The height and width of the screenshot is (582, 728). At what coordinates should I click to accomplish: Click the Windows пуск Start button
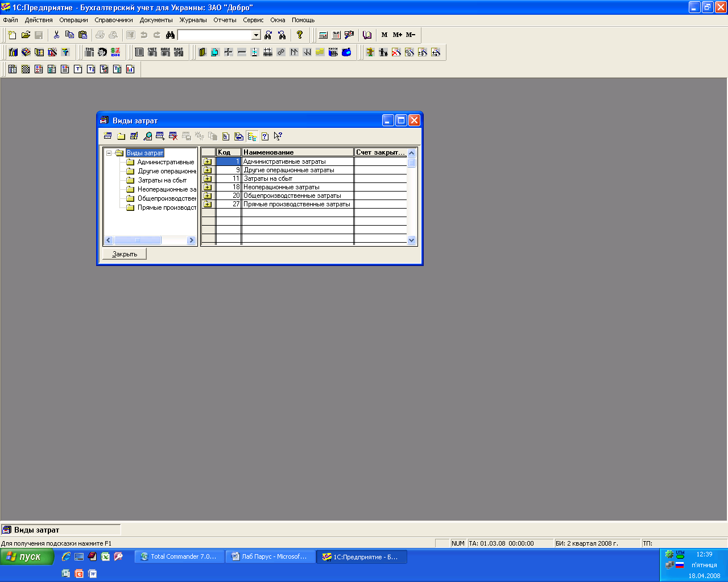27,556
